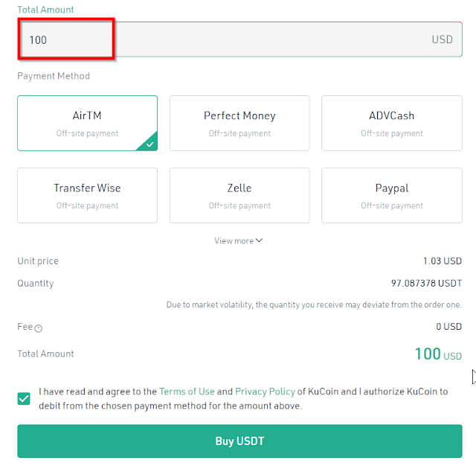
Task: Click the 97.087378 USDT quantity value
Action: pos(420,284)
